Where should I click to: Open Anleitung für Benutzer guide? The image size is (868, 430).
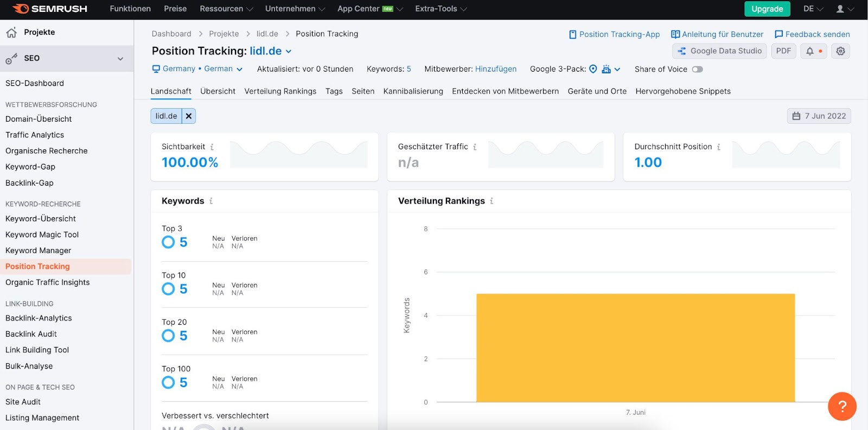point(717,34)
